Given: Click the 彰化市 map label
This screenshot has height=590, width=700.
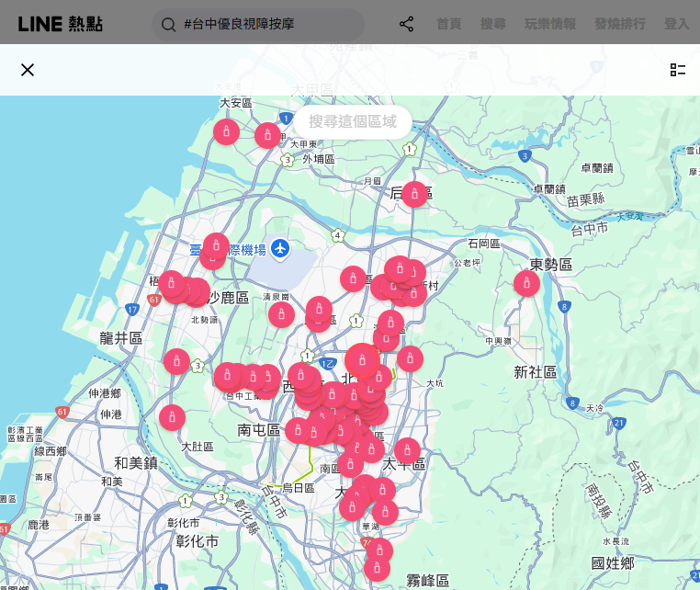Looking at the screenshot, I should pyautogui.click(x=197, y=541).
